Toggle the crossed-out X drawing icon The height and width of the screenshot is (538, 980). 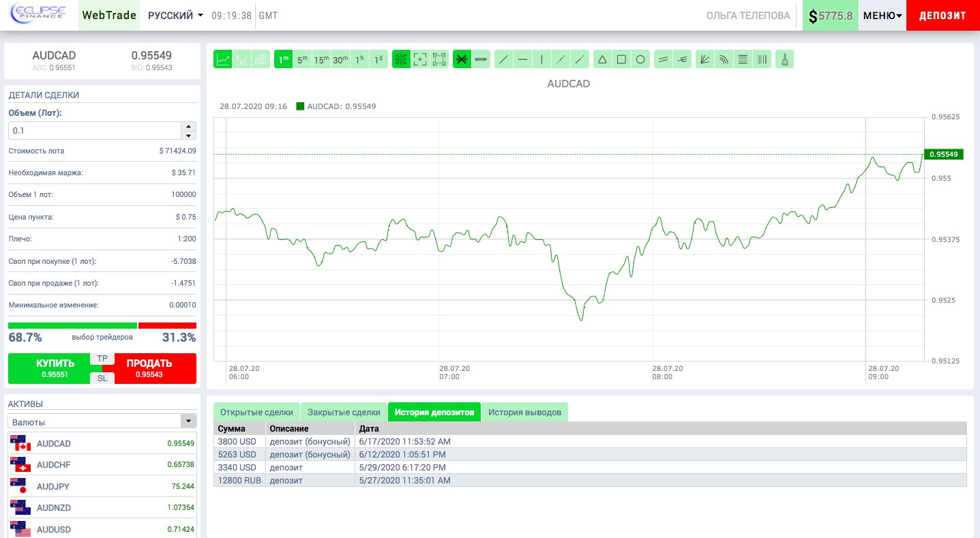click(462, 59)
